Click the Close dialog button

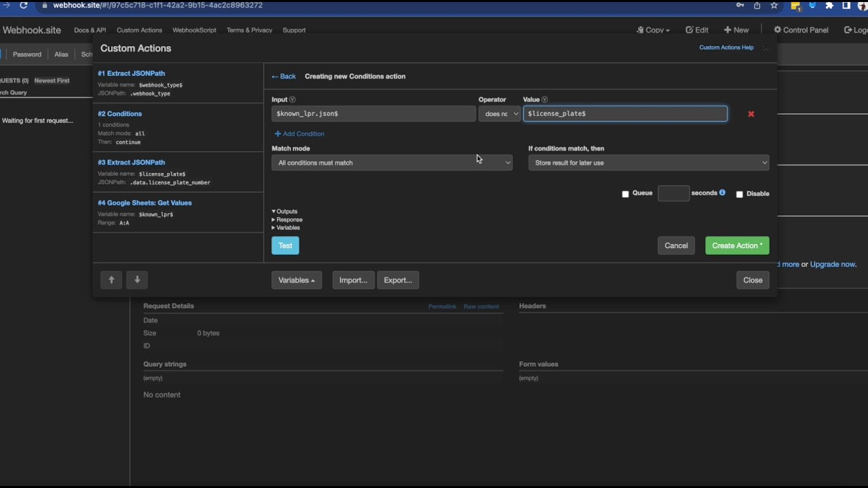click(x=753, y=280)
